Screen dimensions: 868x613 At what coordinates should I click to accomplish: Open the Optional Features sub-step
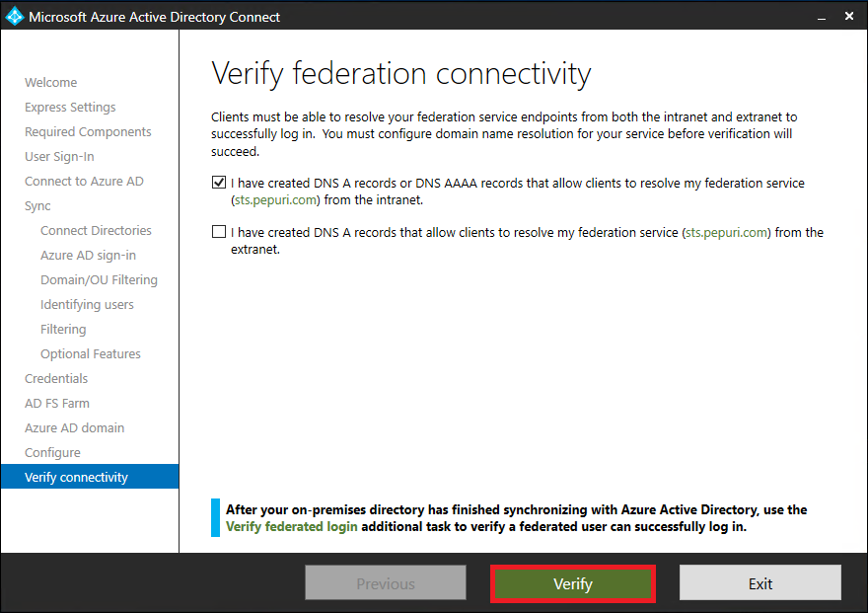pos(90,353)
